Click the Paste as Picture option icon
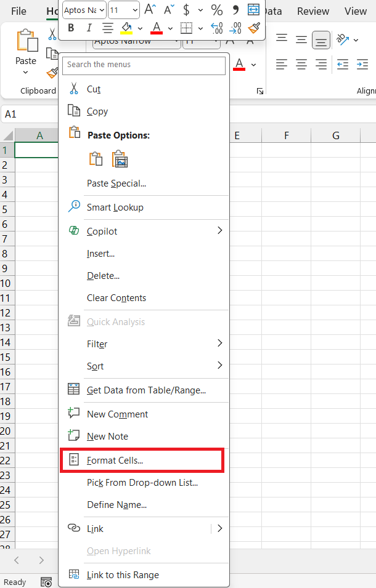 [x=120, y=159]
